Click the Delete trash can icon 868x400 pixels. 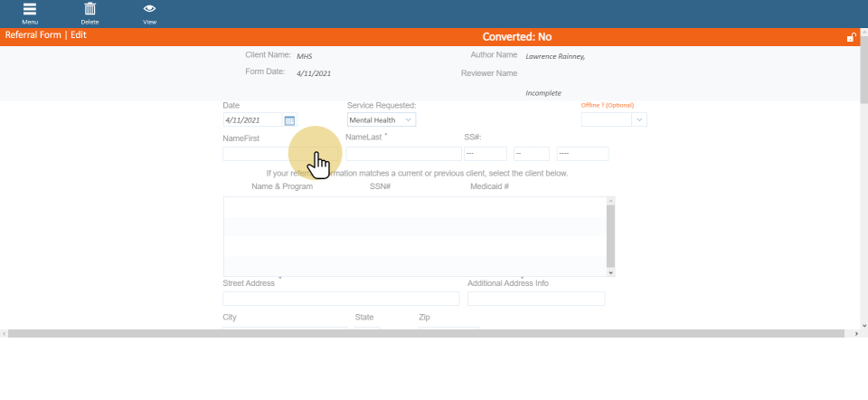pos(90,10)
